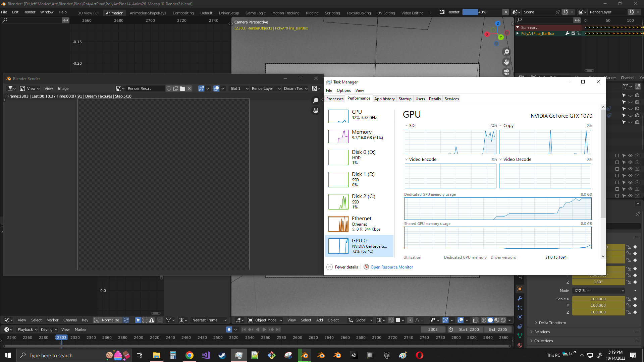644x362 pixels.
Task: Toggle an eye visibility icon in the channel list
Action: coord(630,155)
